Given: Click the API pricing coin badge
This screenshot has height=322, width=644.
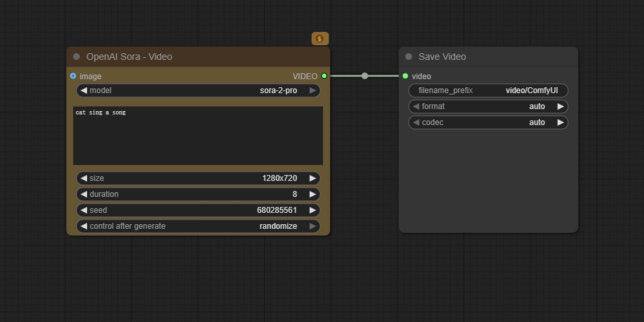Looking at the screenshot, I should pos(320,39).
